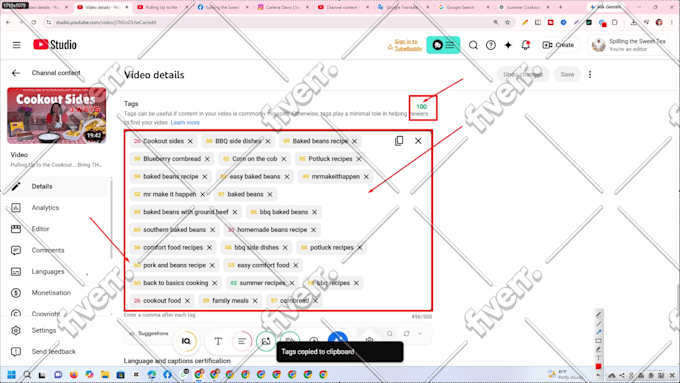Bookmark page with star icon

(x=507, y=22)
